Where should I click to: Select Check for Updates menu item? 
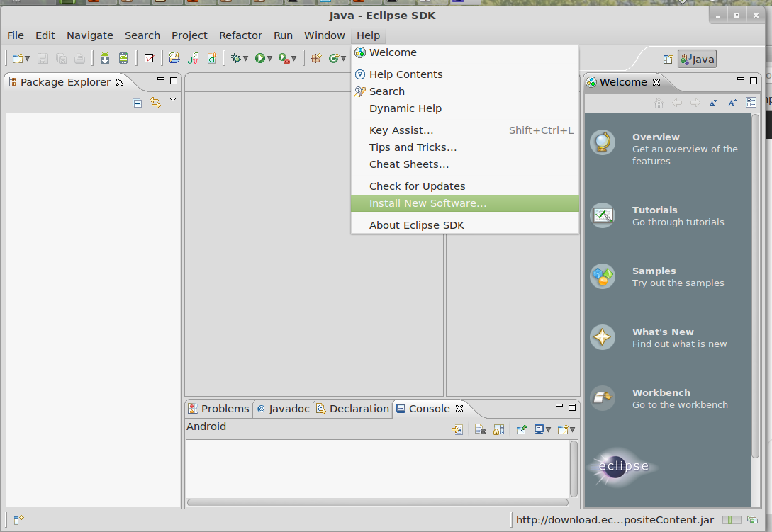(465, 186)
